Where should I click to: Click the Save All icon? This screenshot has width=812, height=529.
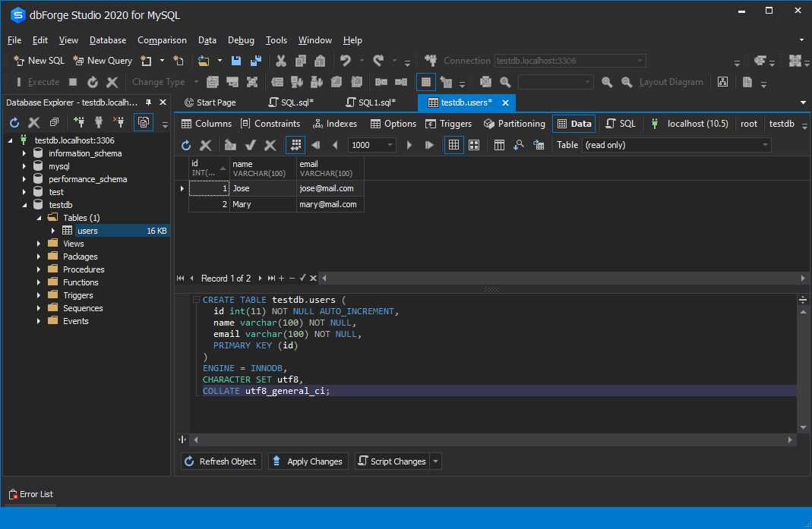[x=256, y=61]
